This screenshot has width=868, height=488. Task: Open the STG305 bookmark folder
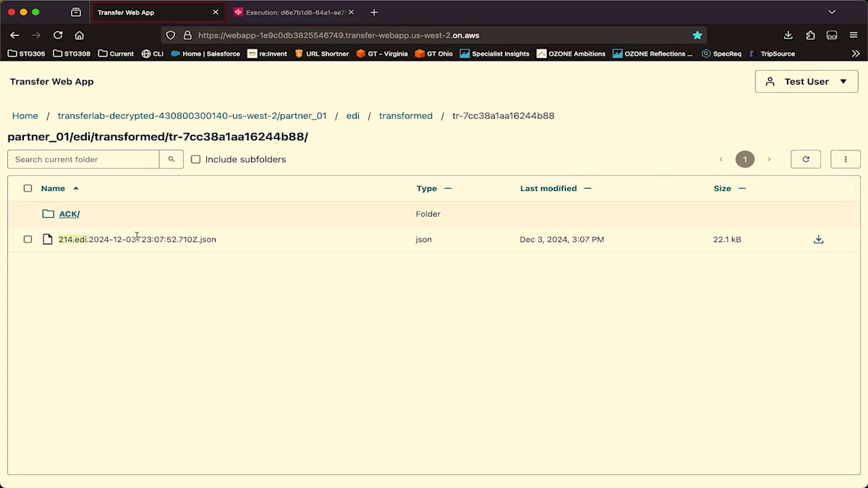pos(27,53)
